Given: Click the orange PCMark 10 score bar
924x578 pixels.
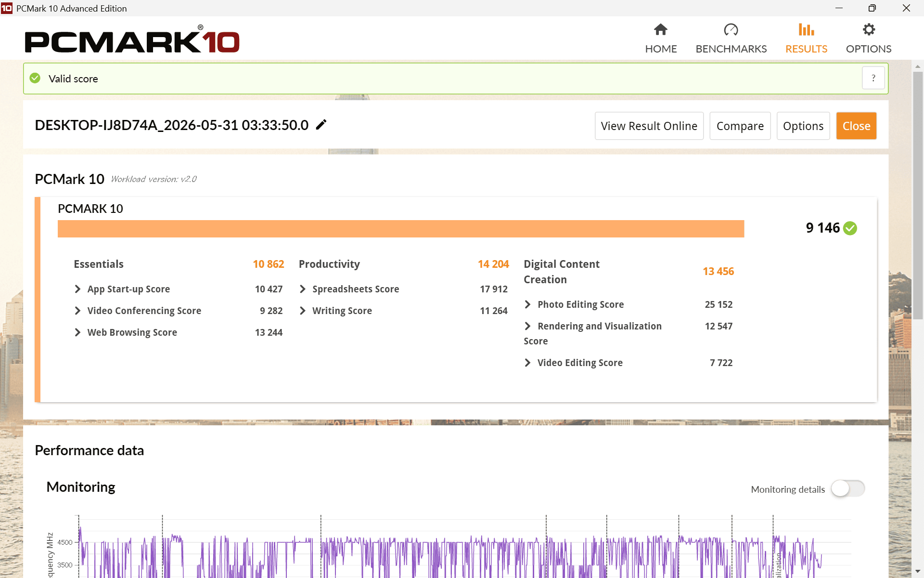Looking at the screenshot, I should pyautogui.click(x=401, y=229).
